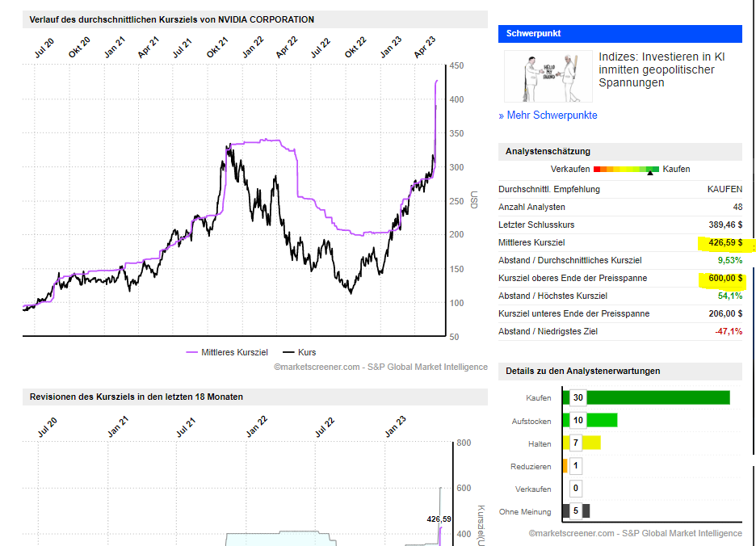Screen dimensions: 756x546
Task: Click the Analystenschätzung section header
Action: click(x=620, y=152)
